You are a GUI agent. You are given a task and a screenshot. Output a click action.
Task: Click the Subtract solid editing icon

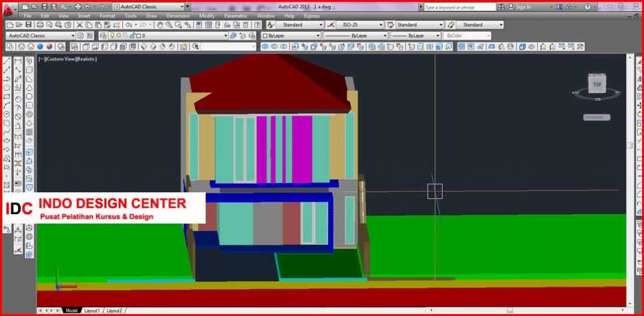(x=274, y=46)
